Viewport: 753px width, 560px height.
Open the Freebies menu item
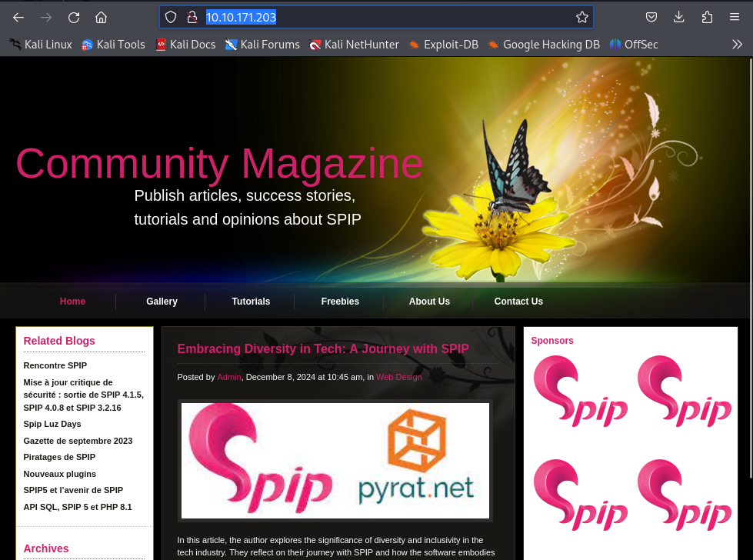(340, 301)
